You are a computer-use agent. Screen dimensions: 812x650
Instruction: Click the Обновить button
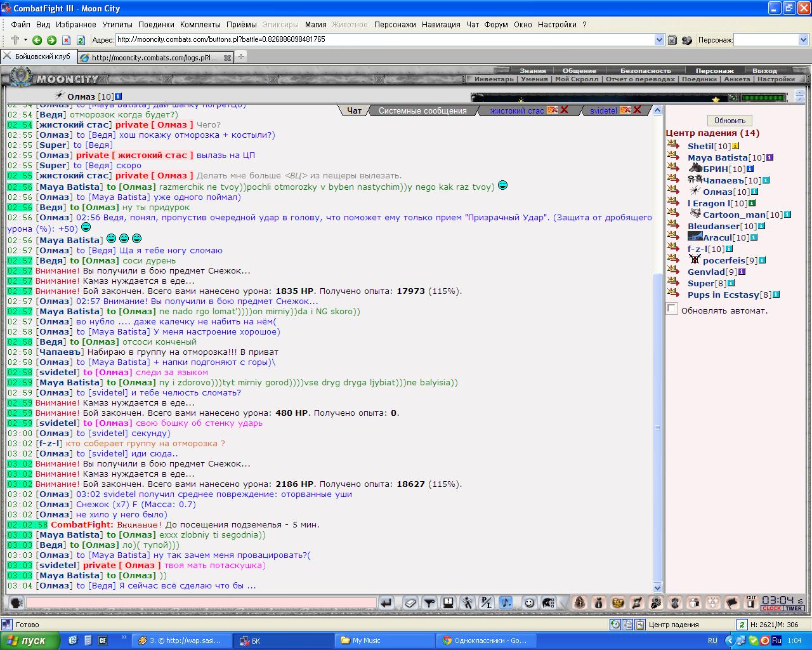point(730,121)
